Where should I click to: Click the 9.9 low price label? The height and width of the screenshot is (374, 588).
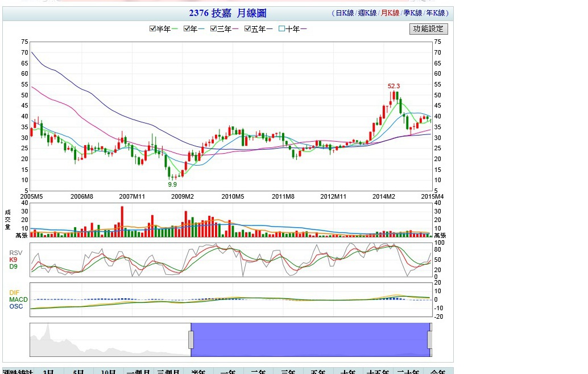172,184
